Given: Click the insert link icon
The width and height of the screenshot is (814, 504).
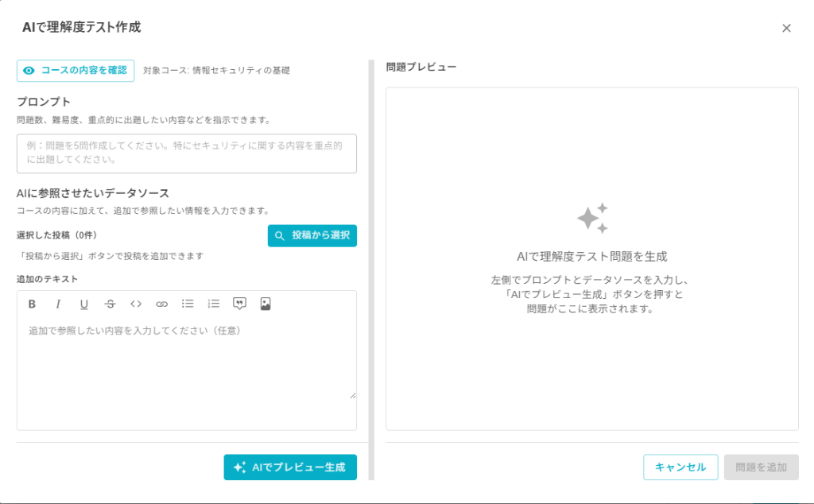Looking at the screenshot, I should (x=161, y=304).
